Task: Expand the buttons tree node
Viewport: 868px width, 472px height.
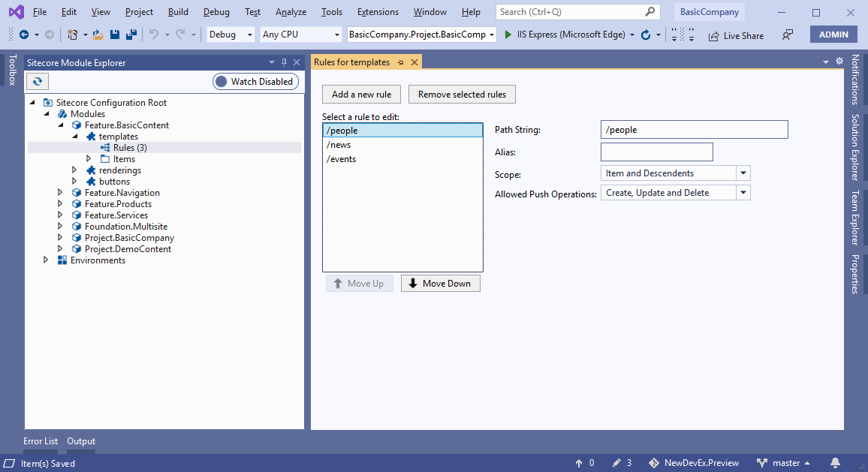Action: click(x=74, y=182)
